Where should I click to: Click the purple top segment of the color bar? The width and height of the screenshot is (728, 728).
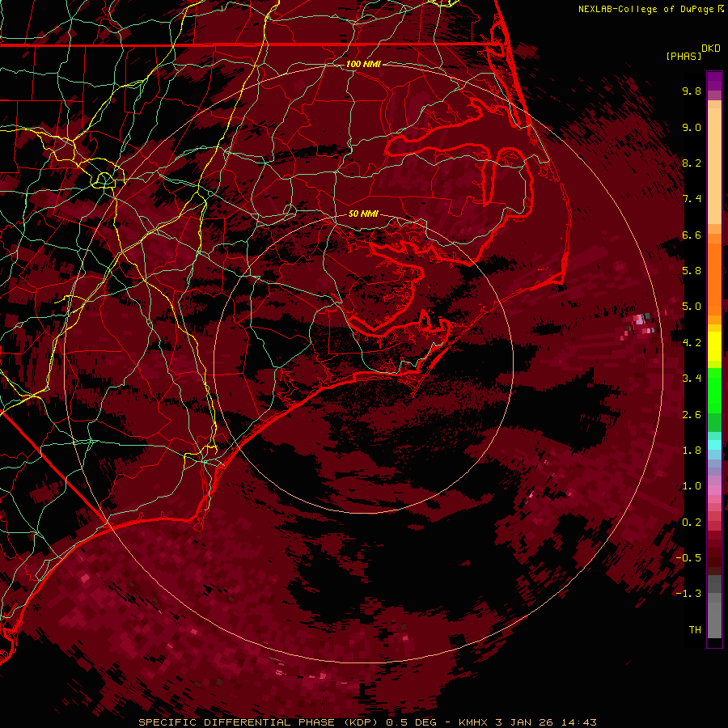click(x=714, y=82)
